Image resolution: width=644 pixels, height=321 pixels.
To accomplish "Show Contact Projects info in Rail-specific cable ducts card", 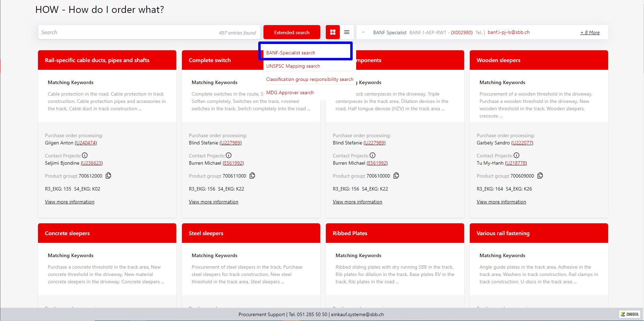I will coord(85,155).
